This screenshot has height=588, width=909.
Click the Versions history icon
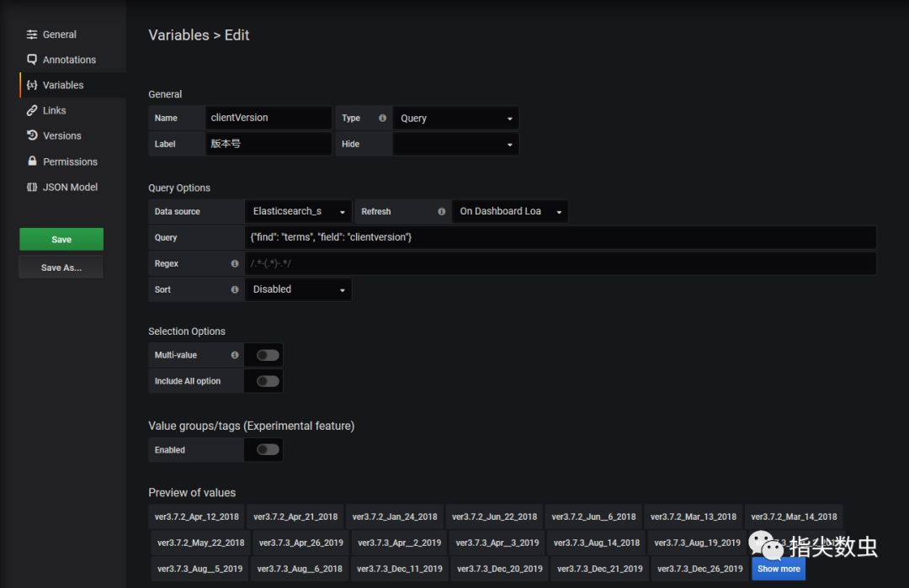pos(32,135)
